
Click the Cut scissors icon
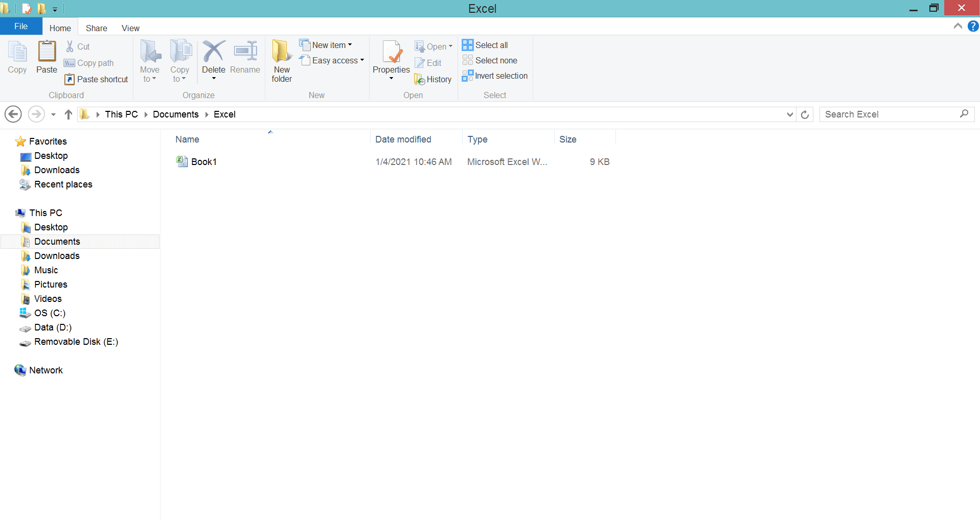tap(70, 46)
